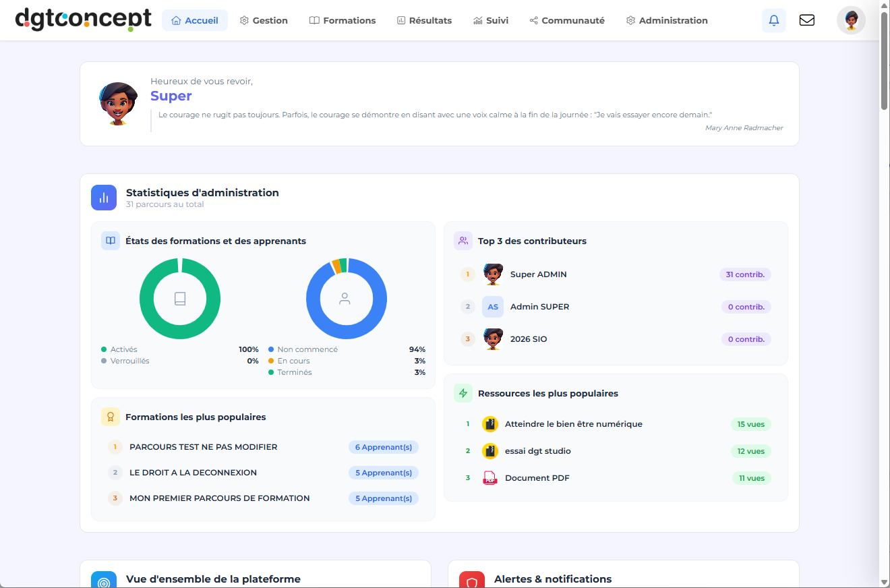Open resource Document PDF
Image resolution: width=890 pixels, height=588 pixels.
pos(537,478)
